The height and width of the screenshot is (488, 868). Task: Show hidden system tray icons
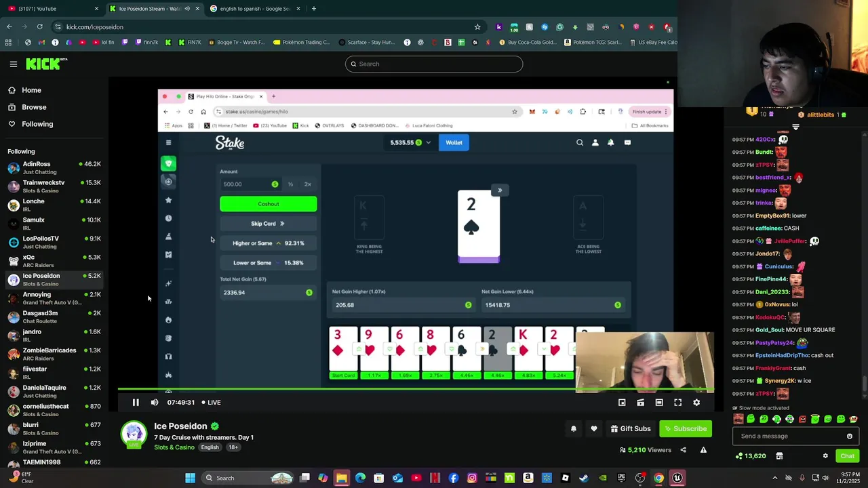[x=775, y=479]
